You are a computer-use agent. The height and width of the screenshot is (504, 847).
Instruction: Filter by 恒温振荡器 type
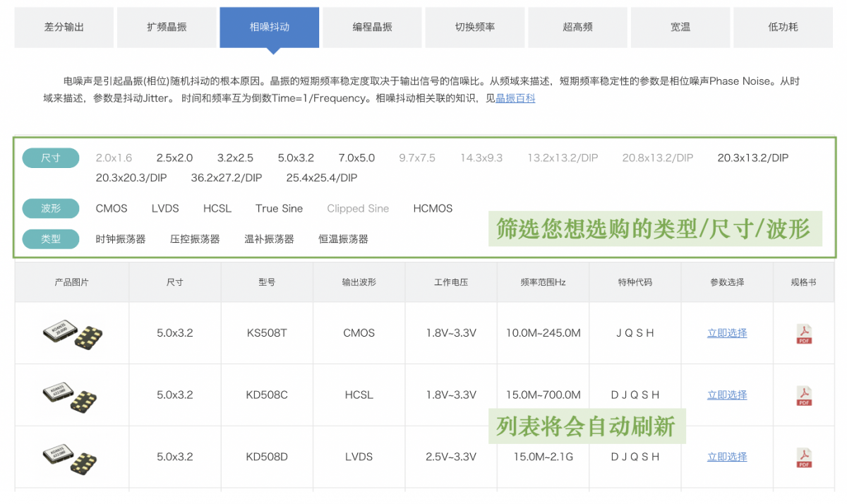pos(343,239)
